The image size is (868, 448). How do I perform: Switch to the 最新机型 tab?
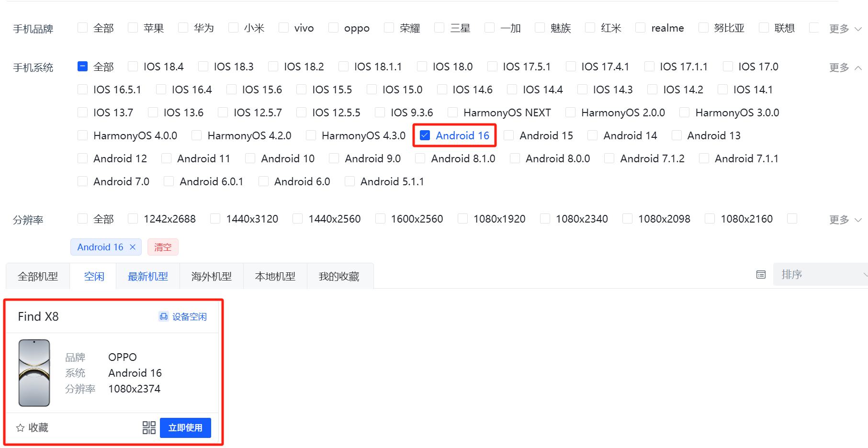pyautogui.click(x=148, y=276)
